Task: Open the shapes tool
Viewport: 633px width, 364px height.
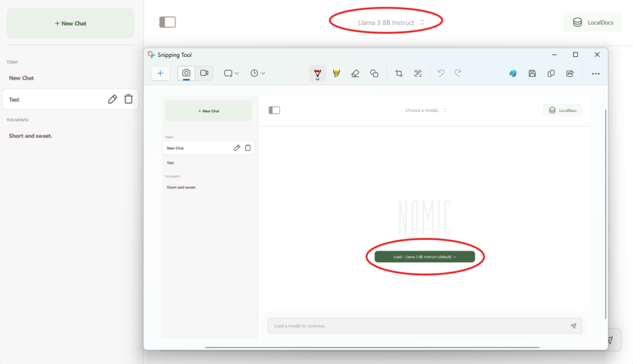Action: (374, 74)
